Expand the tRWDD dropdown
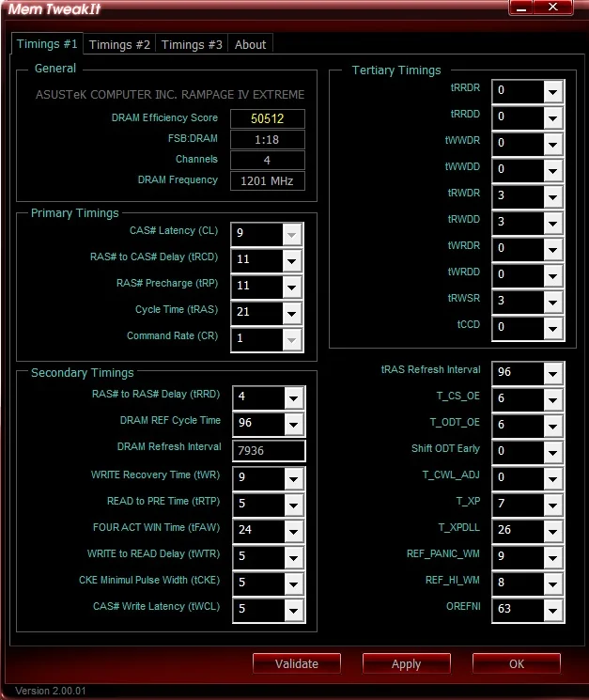The image size is (589, 700). coord(553,224)
